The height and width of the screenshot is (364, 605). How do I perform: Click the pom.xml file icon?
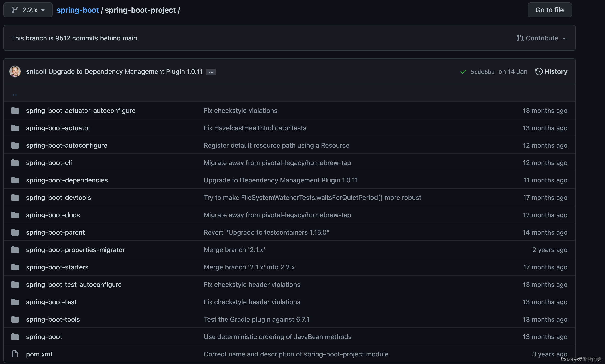pyautogui.click(x=15, y=354)
